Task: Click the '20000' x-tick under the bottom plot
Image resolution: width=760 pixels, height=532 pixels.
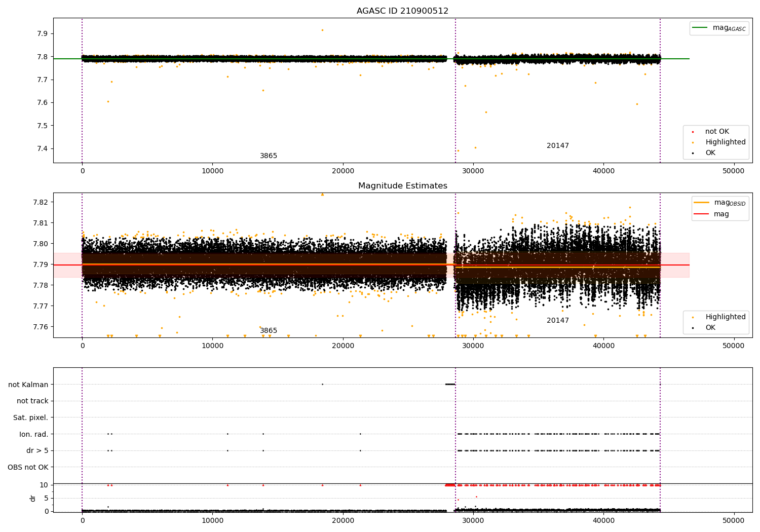Action: pos(343,521)
